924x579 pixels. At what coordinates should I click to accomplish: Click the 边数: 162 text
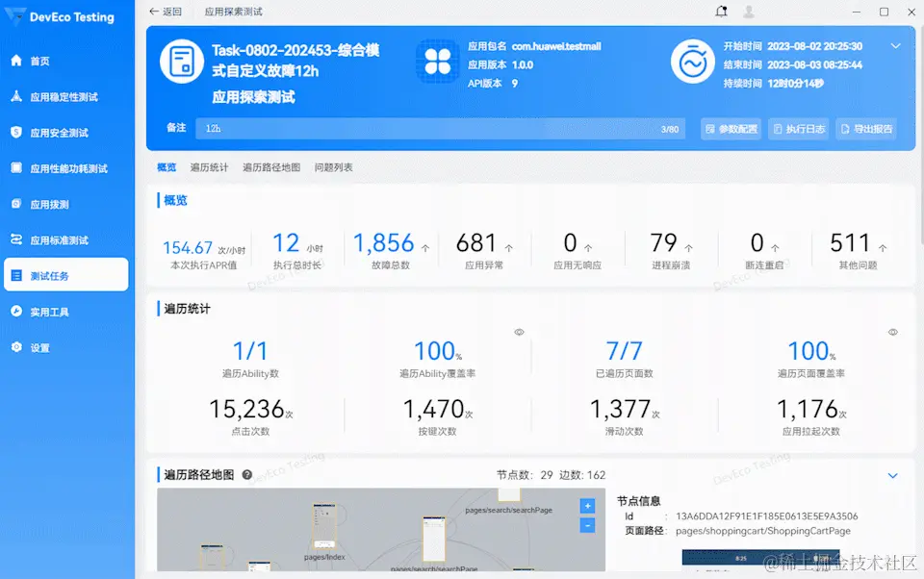pyautogui.click(x=582, y=475)
